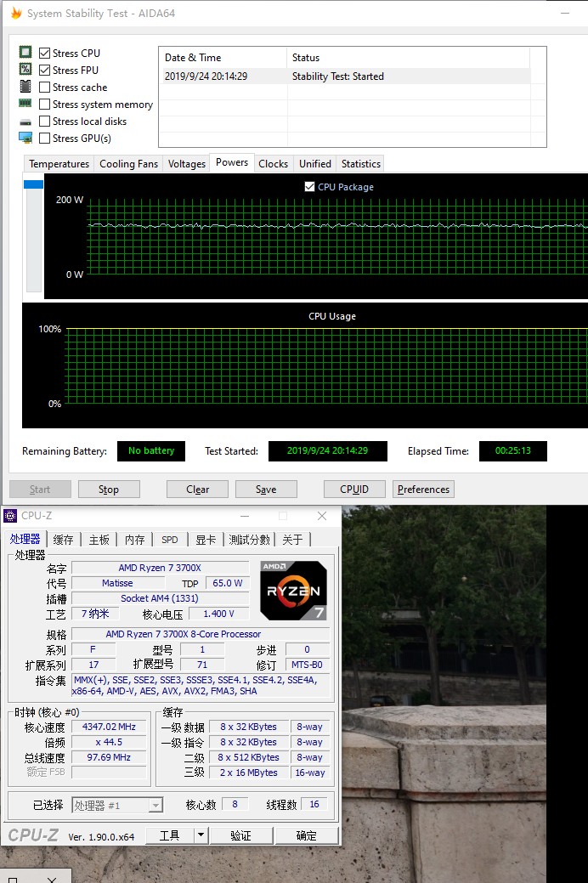The image size is (588, 883).
Task: Show the Statistics tab
Action: coord(360,164)
